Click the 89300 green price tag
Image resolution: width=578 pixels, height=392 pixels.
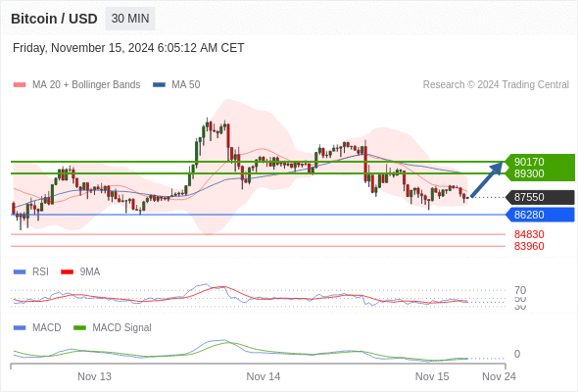pyautogui.click(x=529, y=173)
